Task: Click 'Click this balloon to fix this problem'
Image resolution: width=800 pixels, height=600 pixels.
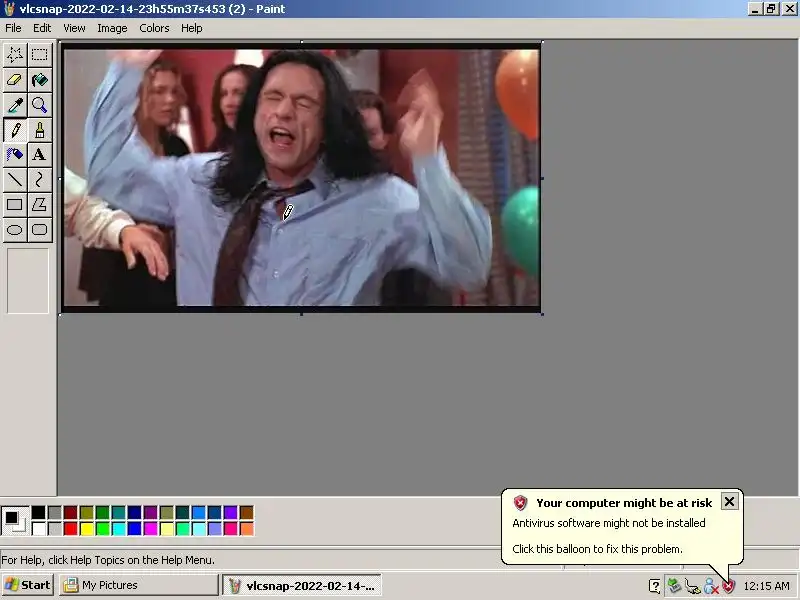Action: point(597,549)
